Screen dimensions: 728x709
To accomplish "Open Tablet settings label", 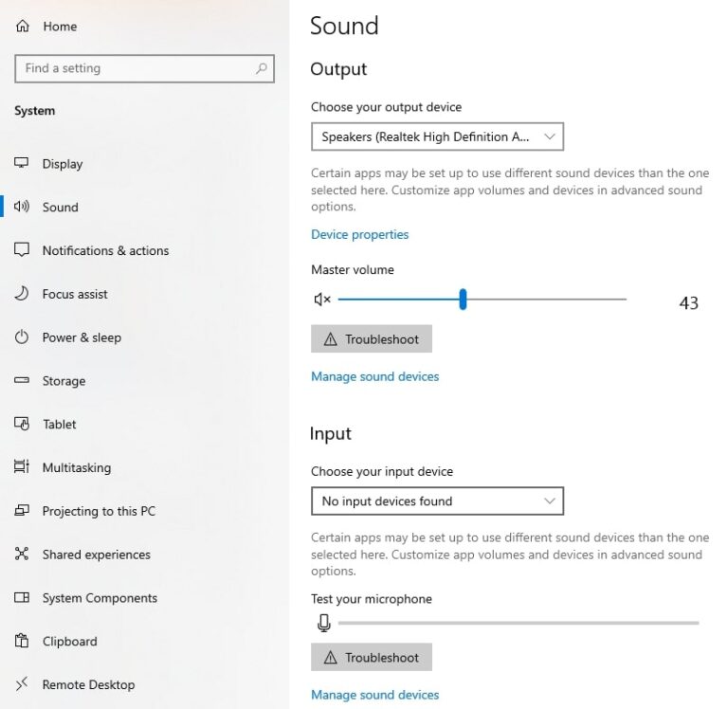I will [x=60, y=425].
